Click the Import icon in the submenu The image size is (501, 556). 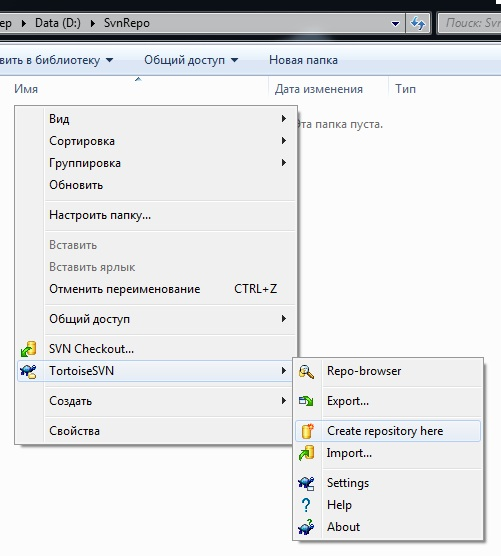(x=307, y=453)
